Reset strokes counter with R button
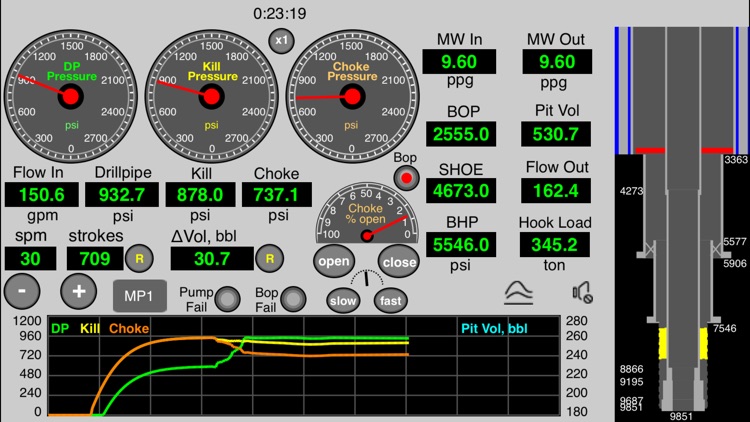The height and width of the screenshot is (422, 750). (x=139, y=259)
